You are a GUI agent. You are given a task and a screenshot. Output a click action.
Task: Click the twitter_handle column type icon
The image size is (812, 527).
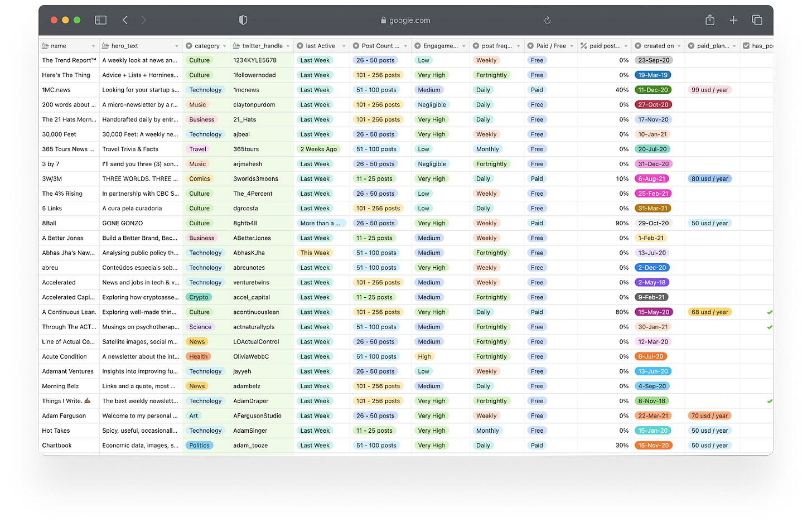pos(236,46)
